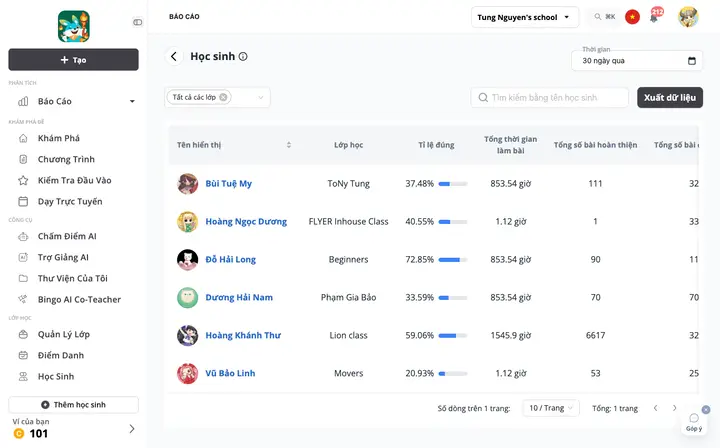This screenshot has width=720, height=448.
Task: Click Xuất dữ liệu export button
Action: tap(669, 98)
